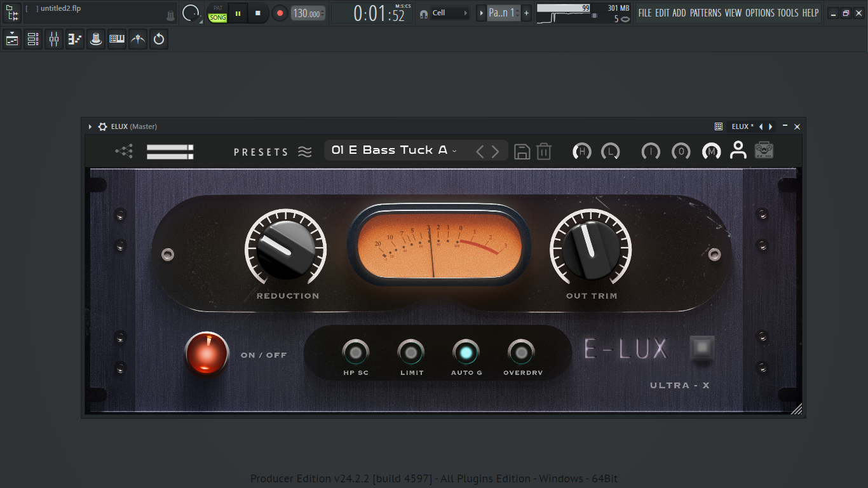Toggle the snap magnet icon
868x488 pixels.
tap(424, 13)
